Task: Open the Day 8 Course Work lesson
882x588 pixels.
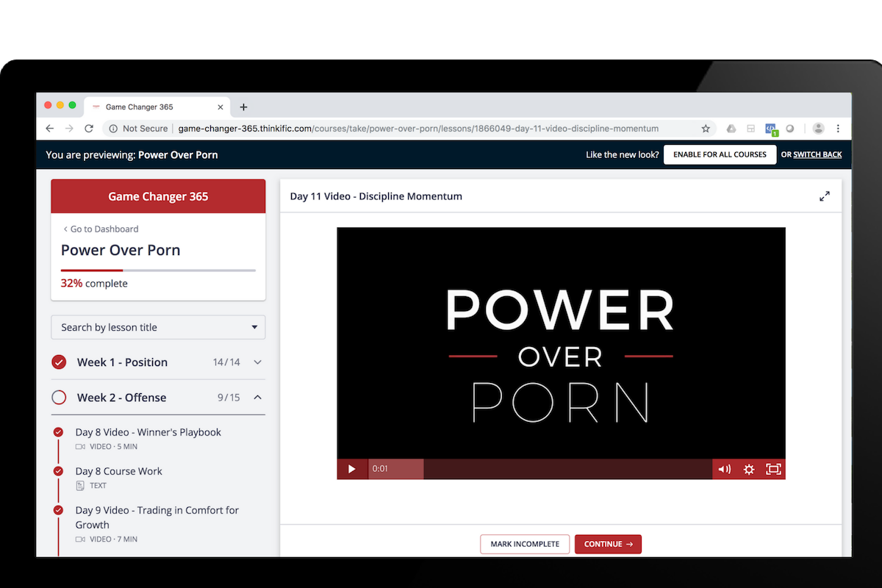Action: (118, 471)
